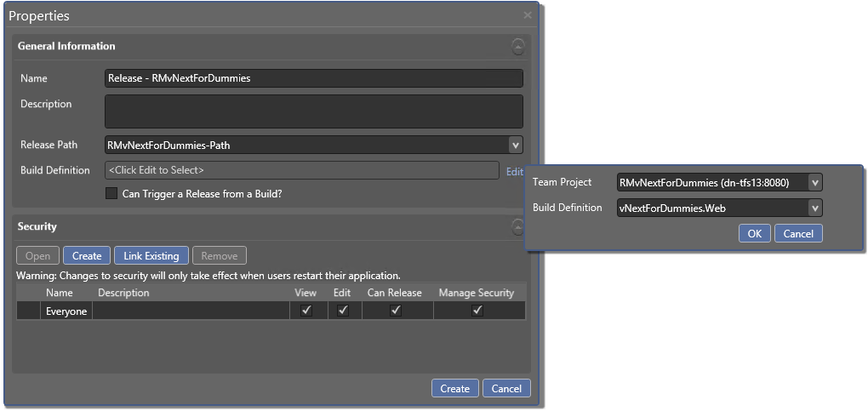868x411 pixels.
Task: Click into the Description text box
Action: 313,111
